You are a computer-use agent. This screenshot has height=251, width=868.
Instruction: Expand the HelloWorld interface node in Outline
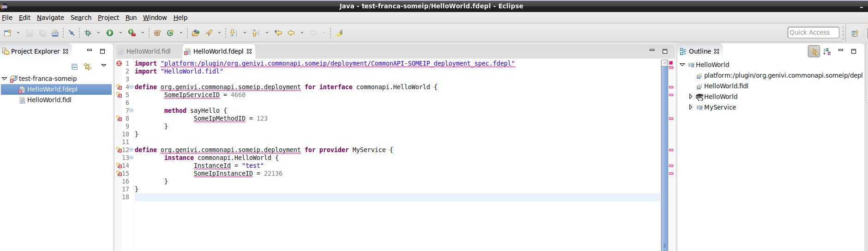(691, 97)
